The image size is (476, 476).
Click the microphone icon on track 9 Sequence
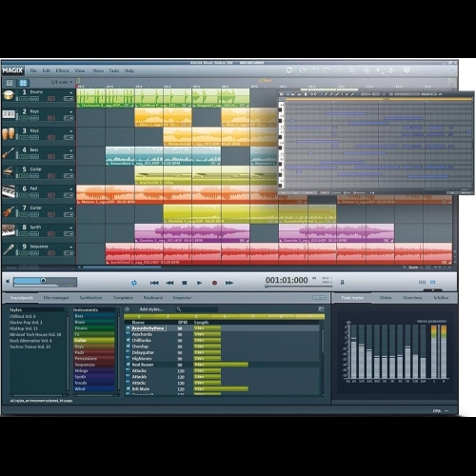9,249
